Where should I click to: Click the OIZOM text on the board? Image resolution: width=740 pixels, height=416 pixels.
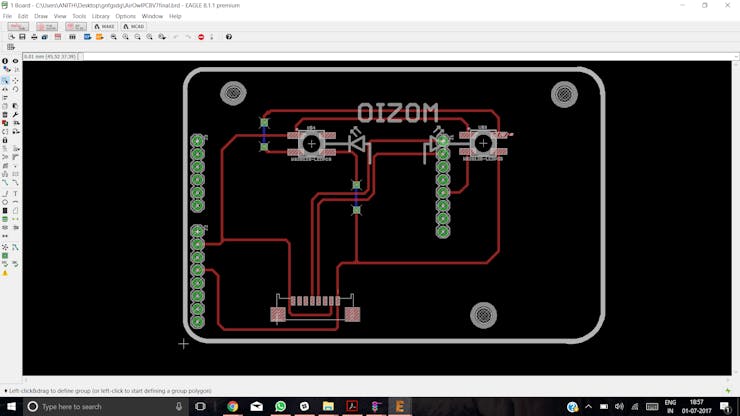coord(397,113)
